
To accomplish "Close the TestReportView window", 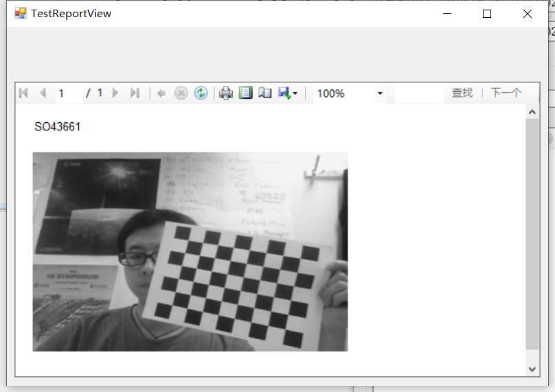I will pyautogui.click(x=528, y=14).
